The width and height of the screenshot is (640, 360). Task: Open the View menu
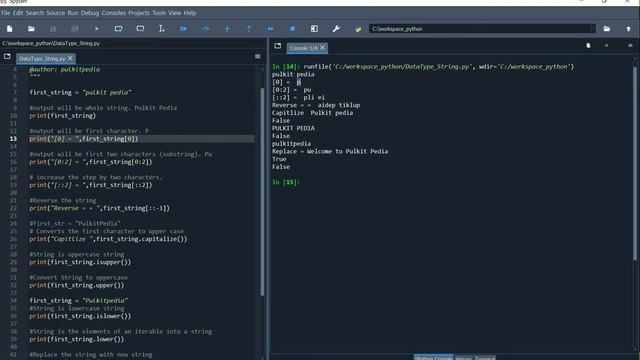pyautogui.click(x=175, y=13)
